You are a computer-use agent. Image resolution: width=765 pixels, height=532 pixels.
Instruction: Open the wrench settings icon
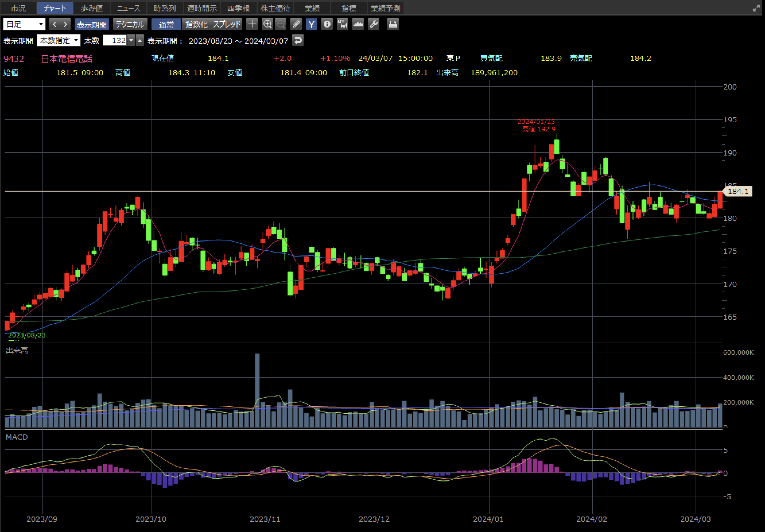tap(374, 24)
